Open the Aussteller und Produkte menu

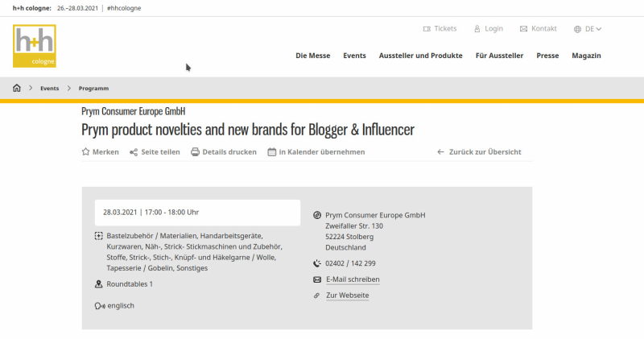(x=420, y=56)
